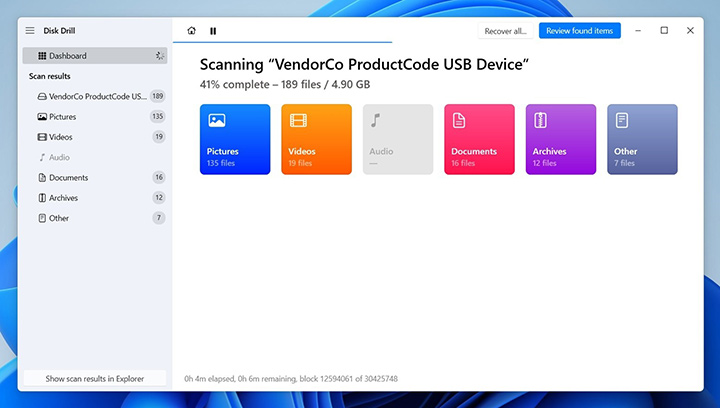
Task: Click the spinner icon next to Dashboard
Action: point(159,56)
